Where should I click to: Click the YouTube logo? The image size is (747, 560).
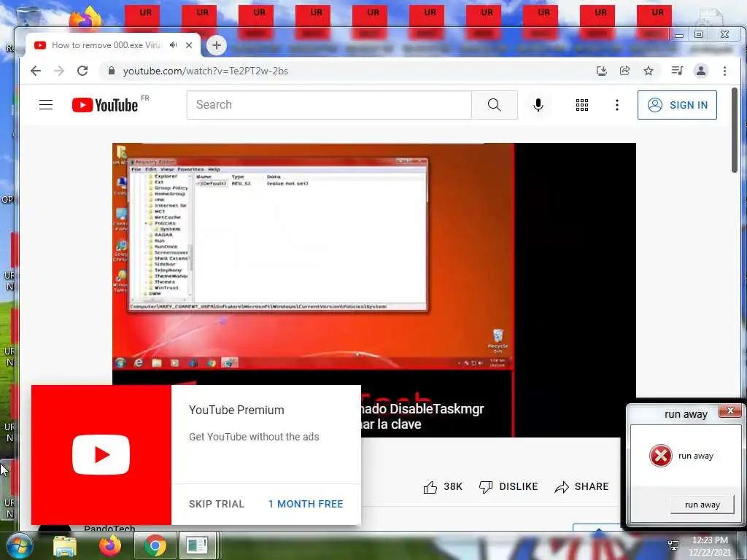coord(105,105)
